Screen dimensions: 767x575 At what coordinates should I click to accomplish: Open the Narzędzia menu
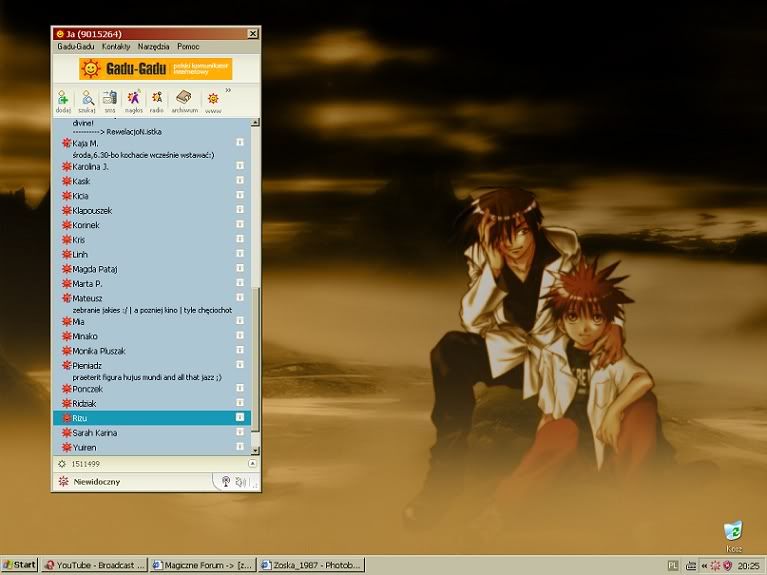(153, 46)
